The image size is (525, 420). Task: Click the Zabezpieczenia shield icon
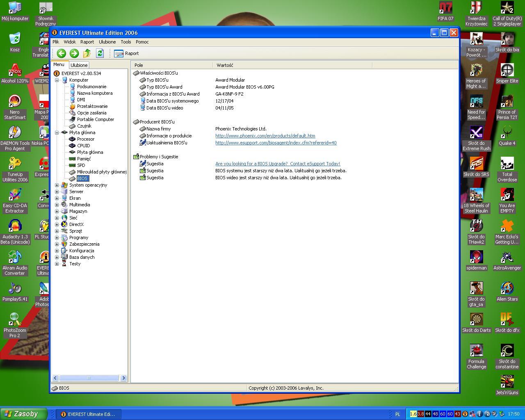tap(64, 244)
